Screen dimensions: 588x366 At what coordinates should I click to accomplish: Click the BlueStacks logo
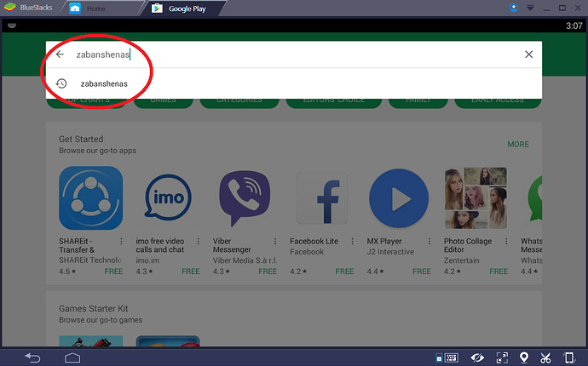coord(9,8)
